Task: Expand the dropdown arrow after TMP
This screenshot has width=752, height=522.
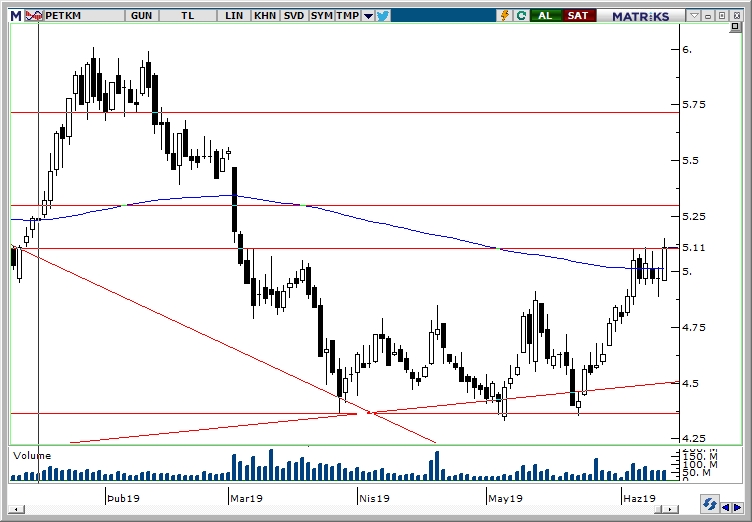Action: [x=368, y=16]
